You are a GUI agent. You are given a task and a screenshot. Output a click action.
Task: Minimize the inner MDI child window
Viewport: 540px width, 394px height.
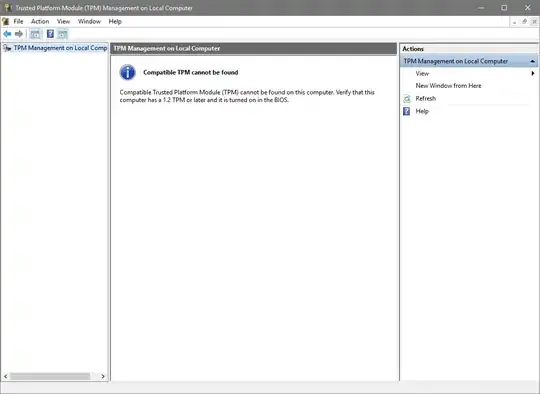[x=515, y=22]
